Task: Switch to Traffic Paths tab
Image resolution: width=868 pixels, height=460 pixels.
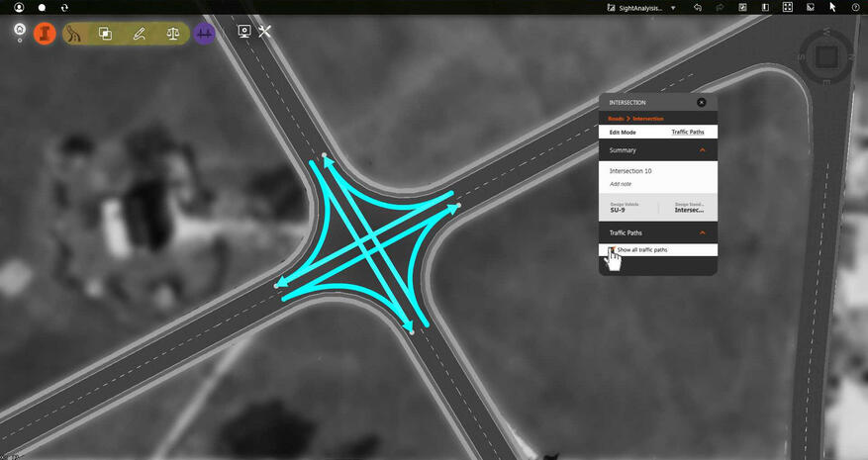Action: tap(688, 132)
